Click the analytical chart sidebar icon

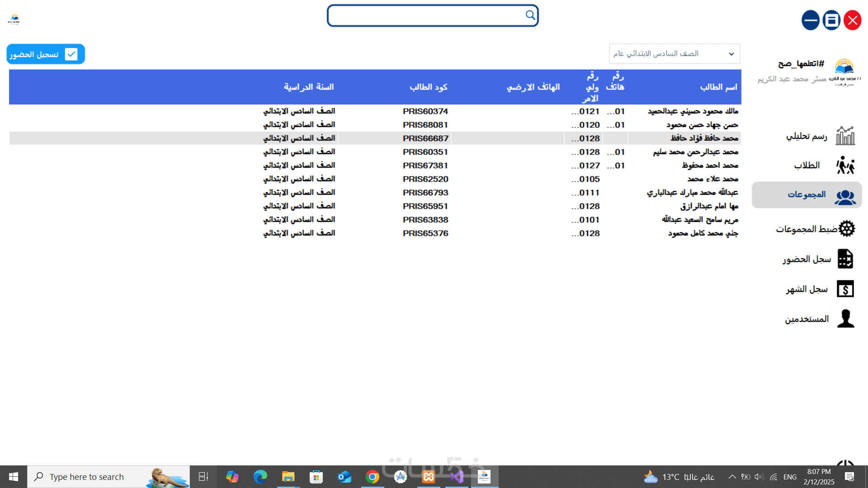click(x=845, y=136)
